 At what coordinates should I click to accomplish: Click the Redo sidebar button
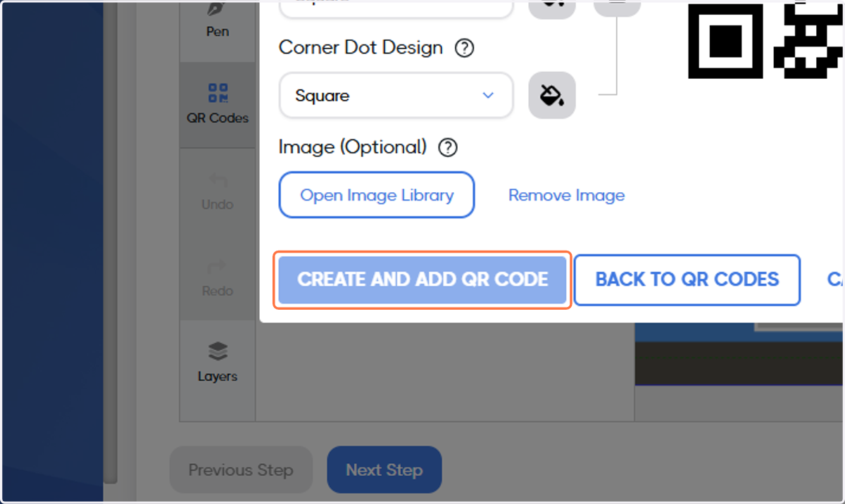click(x=218, y=278)
